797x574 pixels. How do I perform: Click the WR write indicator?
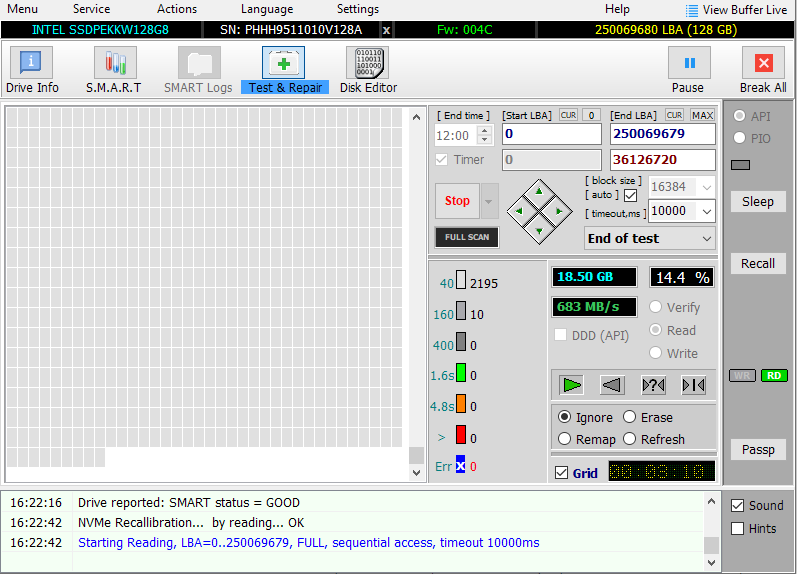(x=742, y=376)
